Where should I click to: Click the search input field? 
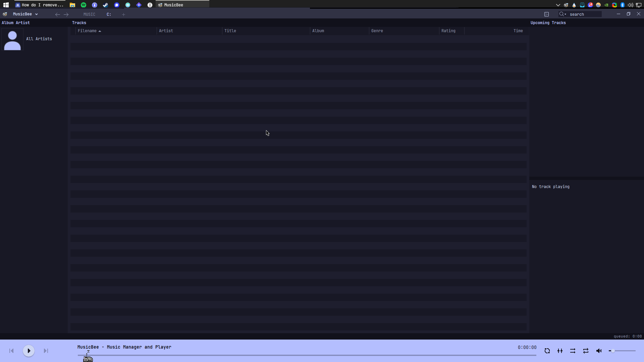coord(584,14)
